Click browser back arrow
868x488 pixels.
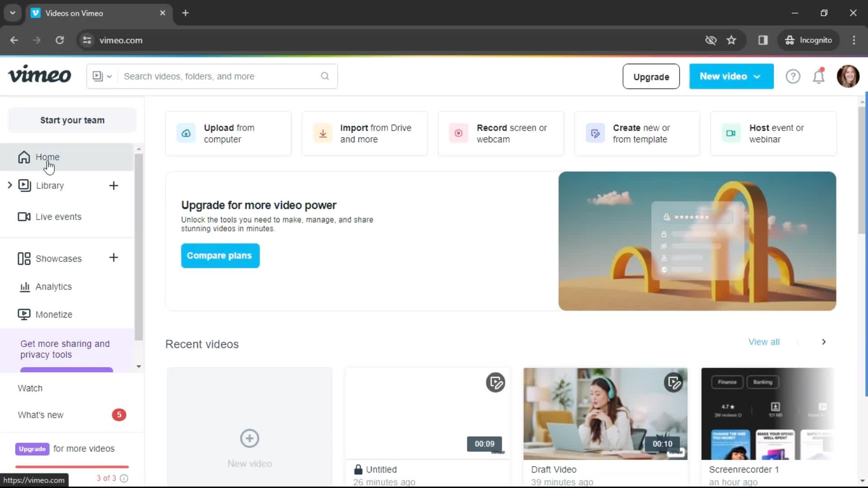click(14, 40)
